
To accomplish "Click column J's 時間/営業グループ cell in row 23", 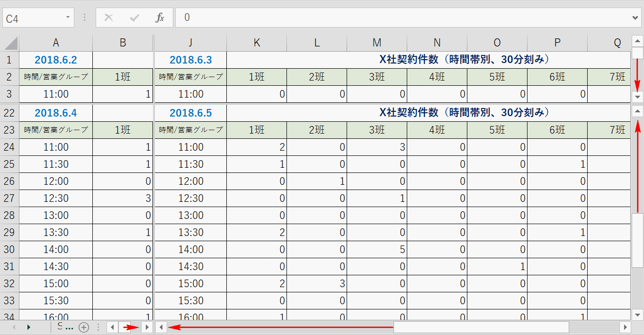I will pyautogui.click(x=191, y=130).
